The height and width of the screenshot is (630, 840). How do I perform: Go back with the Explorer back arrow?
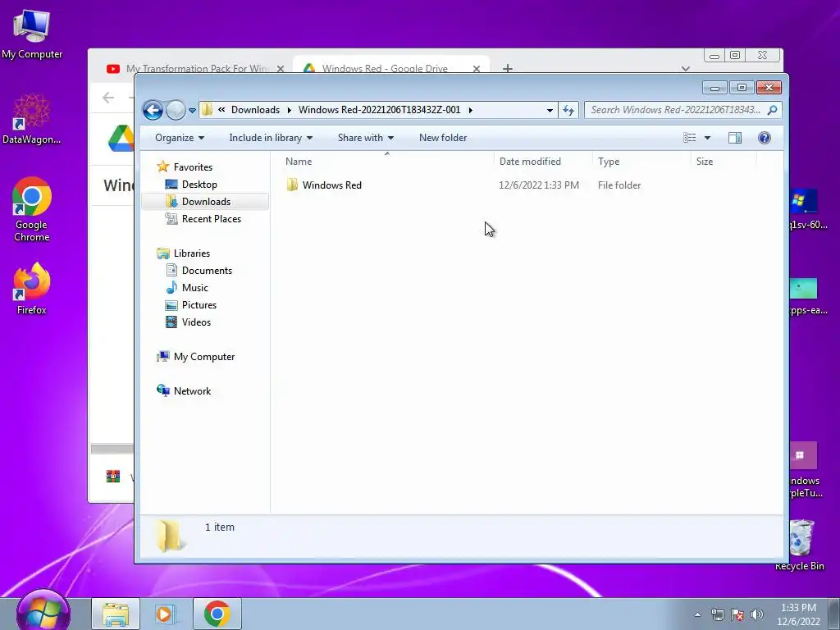(x=153, y=111)
